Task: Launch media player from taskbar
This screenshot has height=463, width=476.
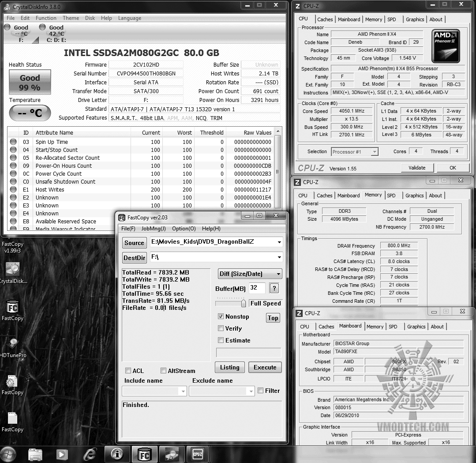Action: pos(62,455)
